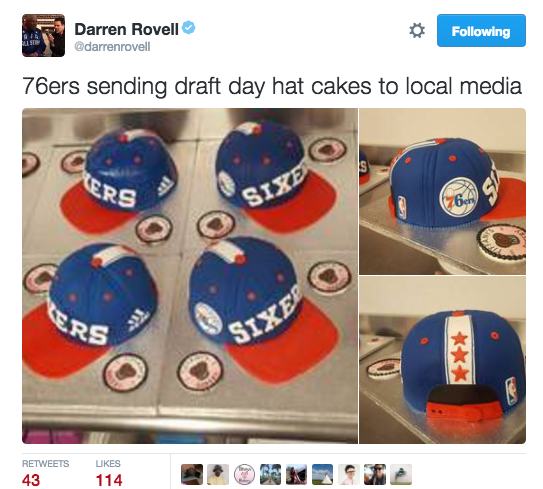This screenshot has height=489, width=543.
Task: Click the first liker avatar
Action: click(x=192, y=474)
